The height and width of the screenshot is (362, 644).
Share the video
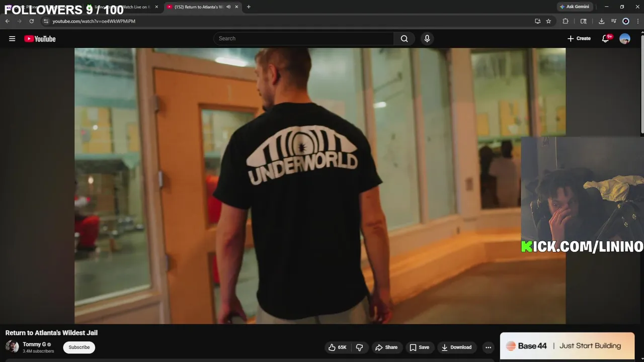(386, 347)
